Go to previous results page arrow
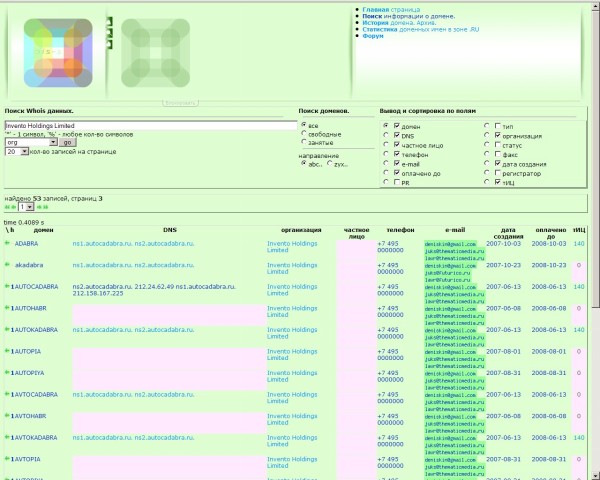Viewport: 600px width, 480px height. tap(14, 207)
